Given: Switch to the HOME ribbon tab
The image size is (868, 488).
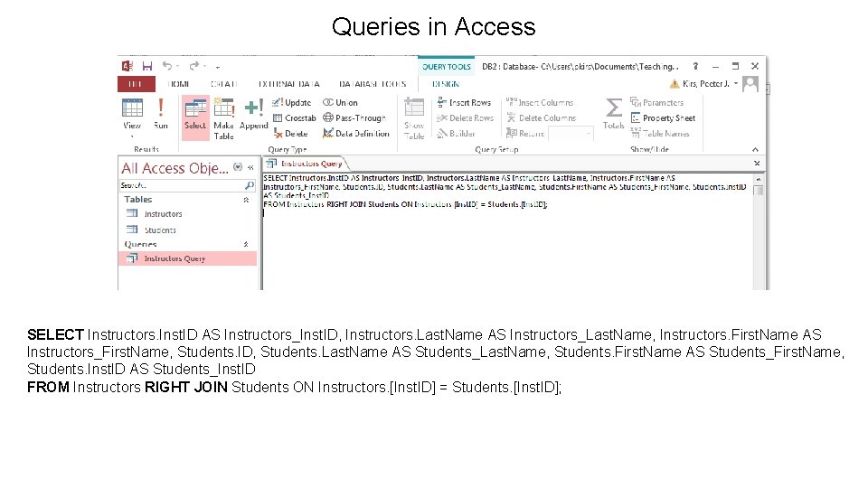Looking at the screenshot, I should [178, 84].
